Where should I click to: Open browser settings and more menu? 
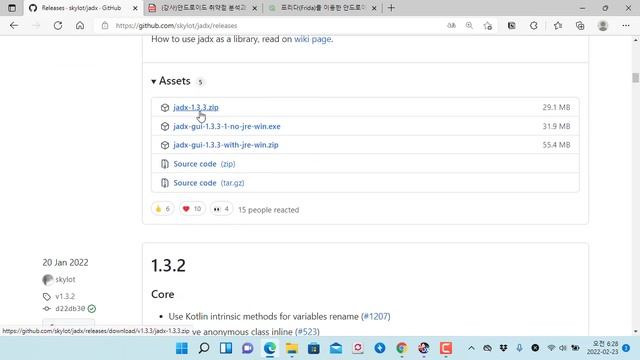pos(626,25)
